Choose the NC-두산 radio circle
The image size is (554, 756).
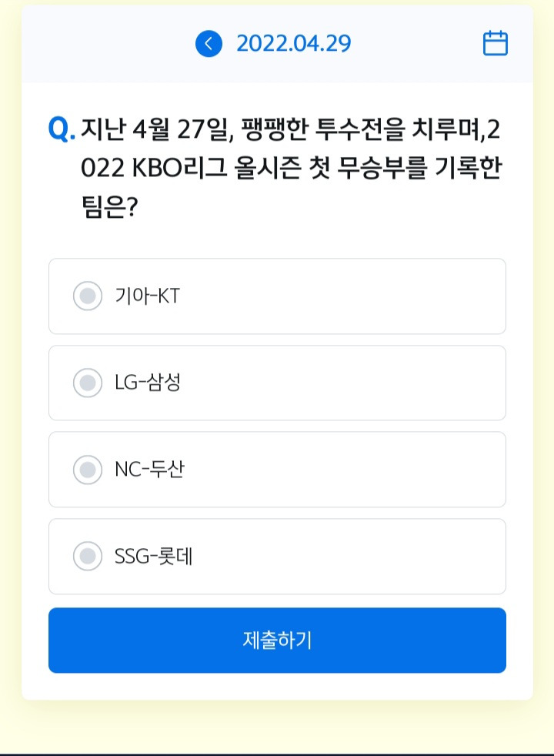click(x=88, y=469)
